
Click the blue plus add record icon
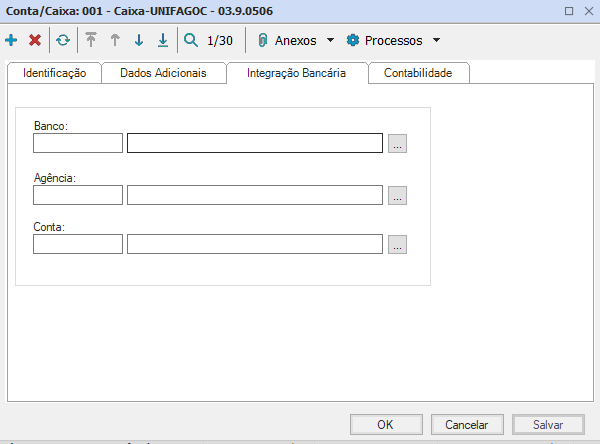pos(11,41)
